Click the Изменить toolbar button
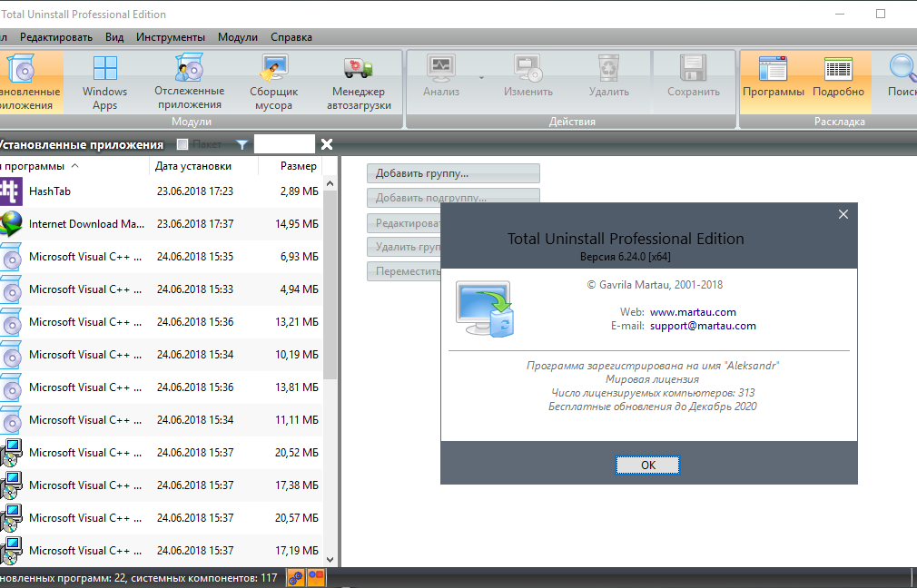Image resolution: width=917 pixels, height=588 pixels. coord(528,76)
